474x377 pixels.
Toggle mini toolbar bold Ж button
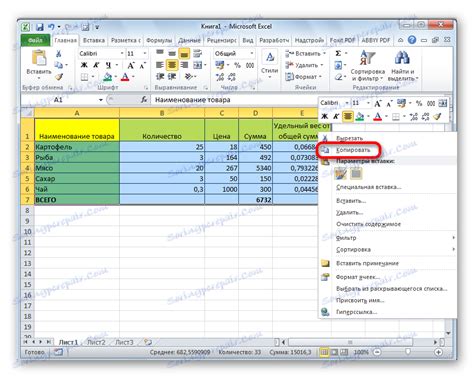pyautogui.click(x=324, y=116)
